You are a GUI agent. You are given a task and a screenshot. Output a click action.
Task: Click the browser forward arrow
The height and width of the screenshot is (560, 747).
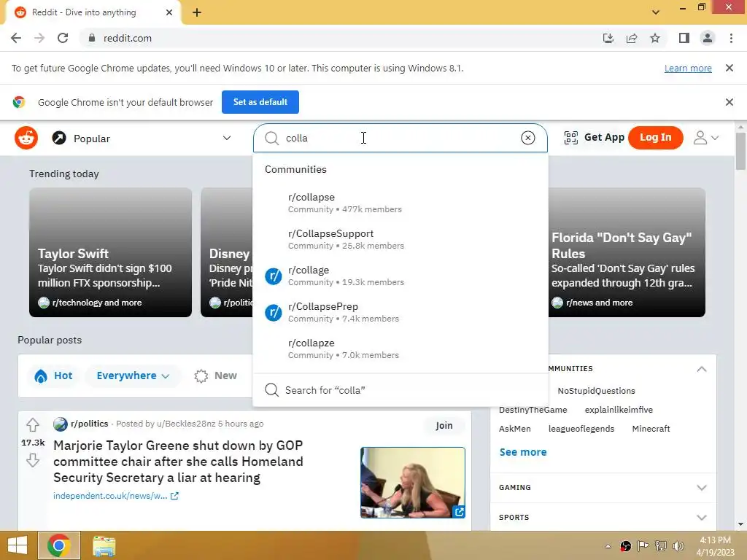pos(39,38)
